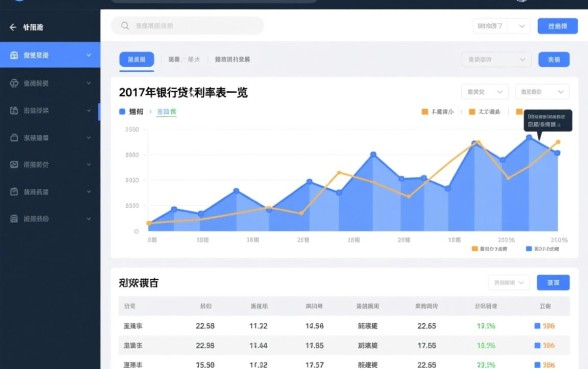This screenshot has width=588, height=369.
Task: Toggle the blue legend swatch under the chart title
Action: pyautogui.click(x=122, y=111)
